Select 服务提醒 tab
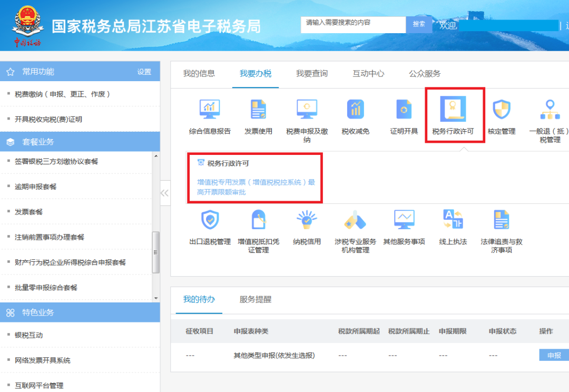This screenshot has height=392, width=569. click(x=256, y=299)
